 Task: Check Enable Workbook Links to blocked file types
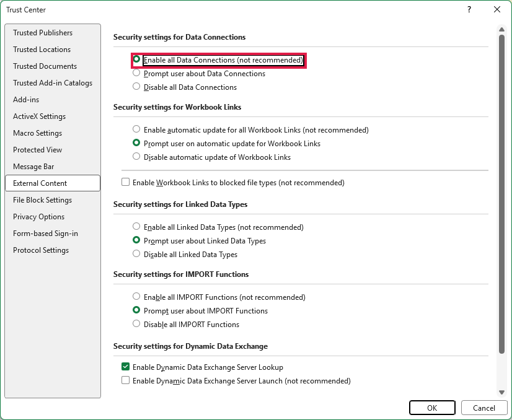coord(125,182)
